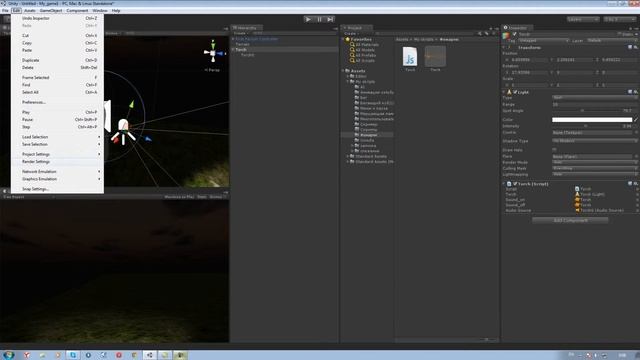Select Torch object in Hierarchy
Screen dimensions: 640x360
284,49
